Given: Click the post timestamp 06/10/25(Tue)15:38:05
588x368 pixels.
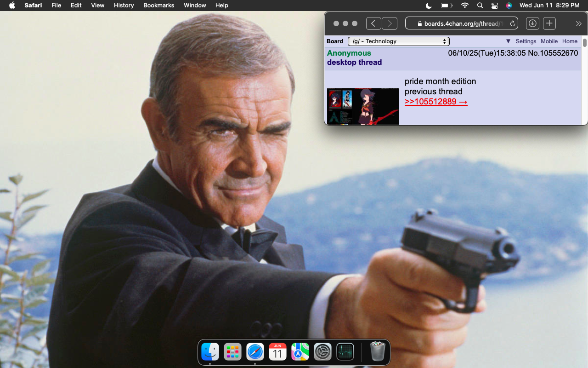Looking at the screenshot, I should pos(487,53).
